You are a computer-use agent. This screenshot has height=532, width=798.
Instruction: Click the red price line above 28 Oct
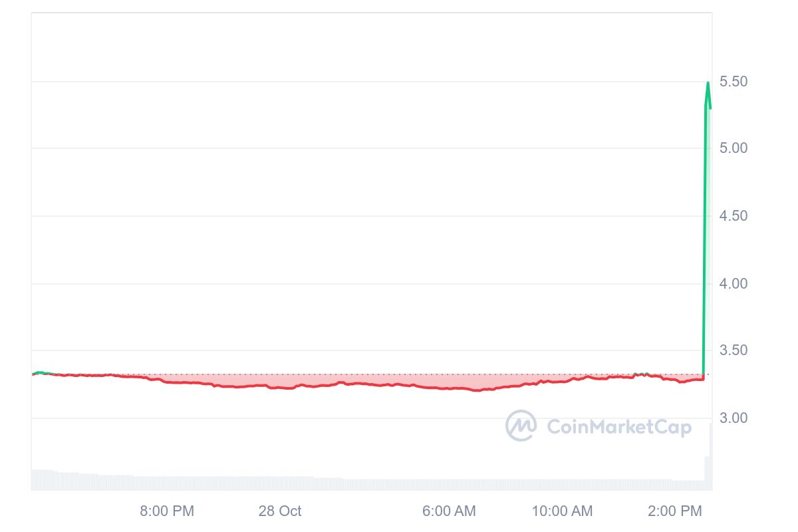coord(280,387)
